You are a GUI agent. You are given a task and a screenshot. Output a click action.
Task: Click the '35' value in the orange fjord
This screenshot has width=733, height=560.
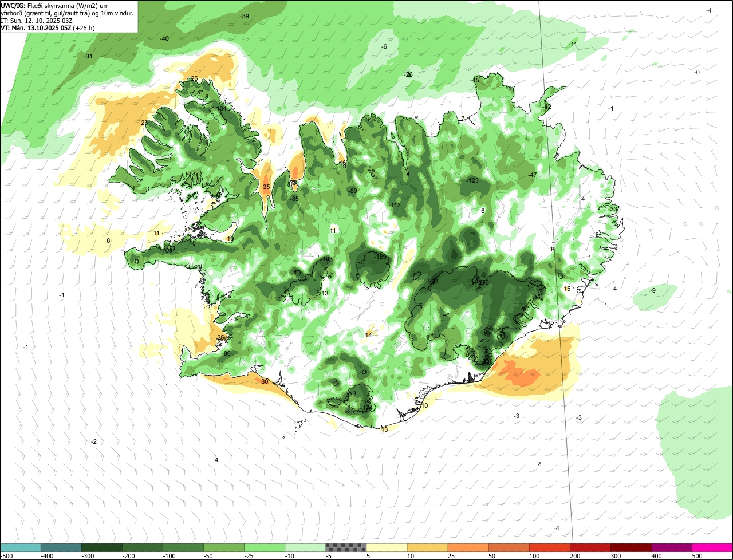click(266, 187)
